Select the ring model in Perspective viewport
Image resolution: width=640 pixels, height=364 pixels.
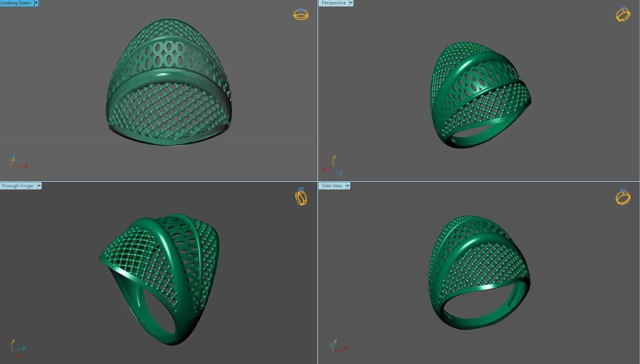pyautogui.click(x=481, y=95)
